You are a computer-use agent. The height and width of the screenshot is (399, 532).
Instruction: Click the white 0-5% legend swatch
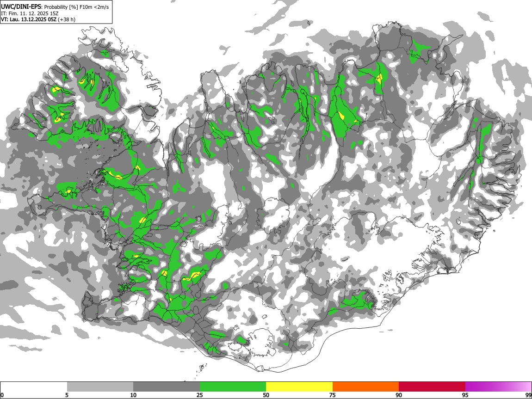pyautogui.click(x=34, y=387)
